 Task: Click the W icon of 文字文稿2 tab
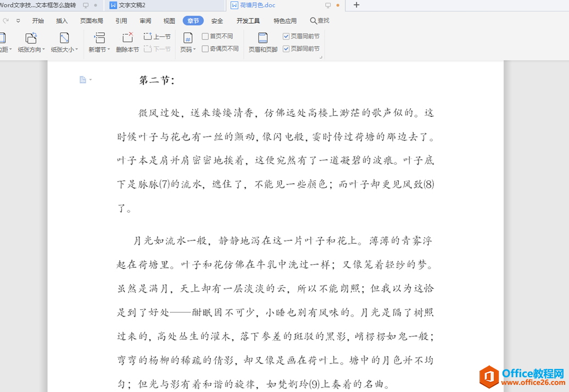[113, 5]
